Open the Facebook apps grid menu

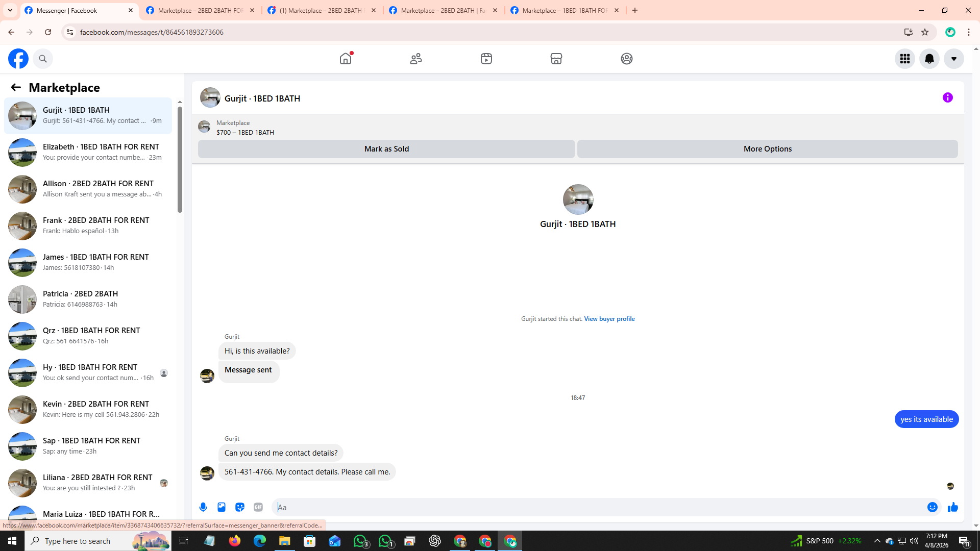click(904, 59)
